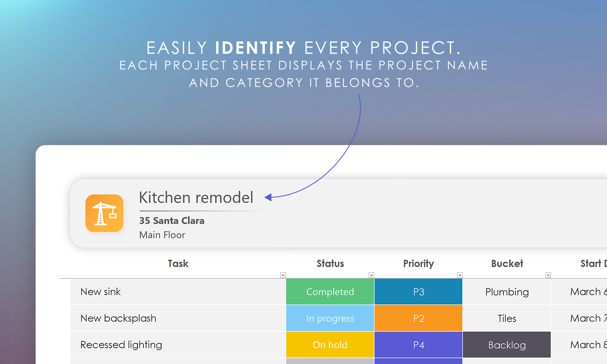Click the orange P2 priority cell

418,318
